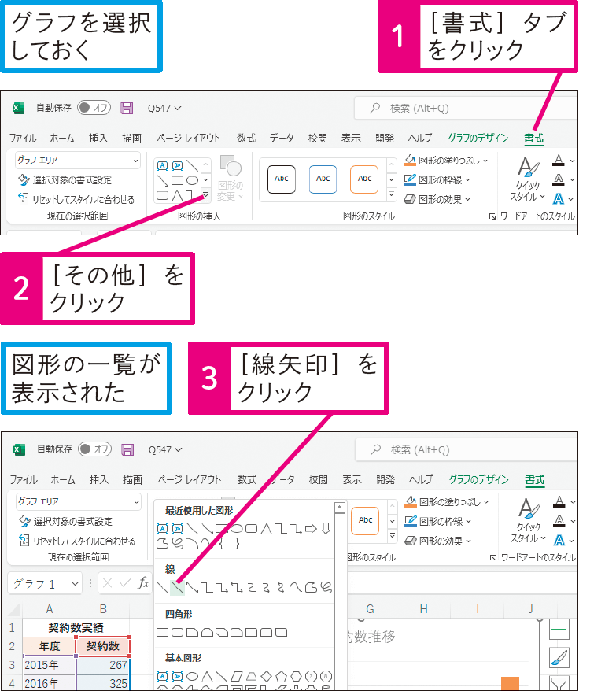Screen dimensions: 616x691
Task: Open 図形の塗りつぶし dropdown in the upper ribbon
Action: (446, 160)
